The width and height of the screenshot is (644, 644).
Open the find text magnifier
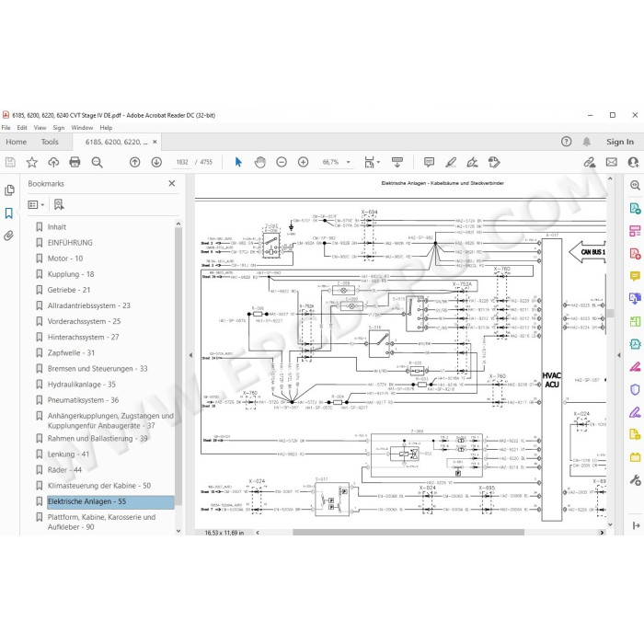pyautogui.click(x=97, y=162)
